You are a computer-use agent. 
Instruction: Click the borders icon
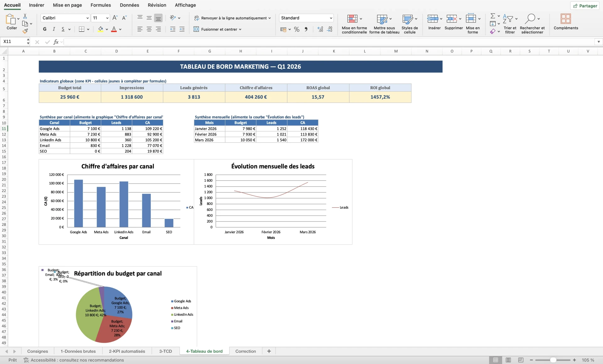pos(82,29)
